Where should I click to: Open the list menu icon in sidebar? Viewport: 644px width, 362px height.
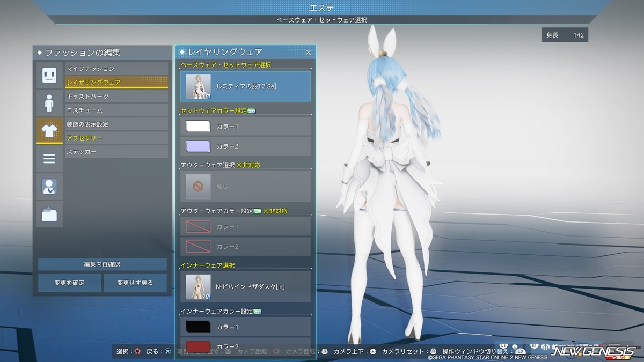click(x=49, y=159)
